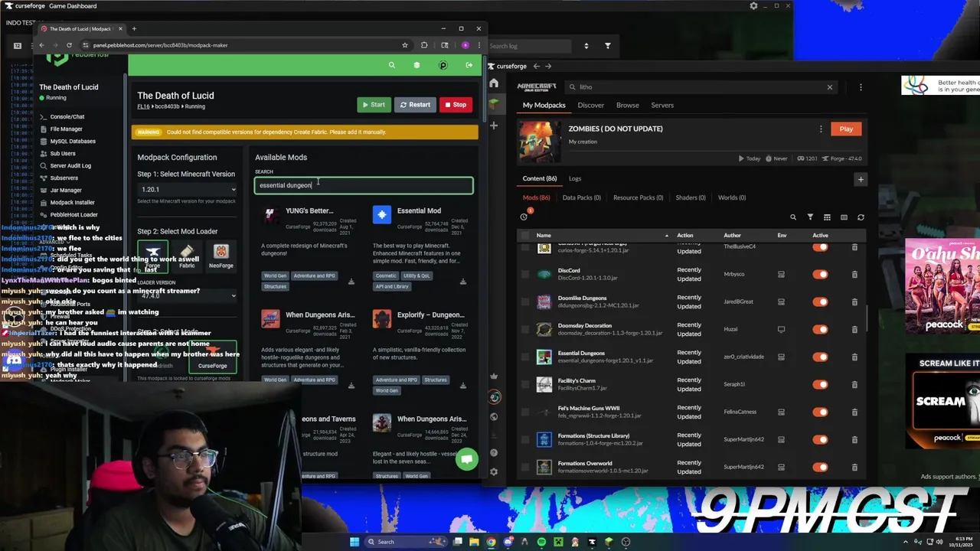Click Windows Start button
Screen dimensions: 980x551
click(x=354, y=542)
